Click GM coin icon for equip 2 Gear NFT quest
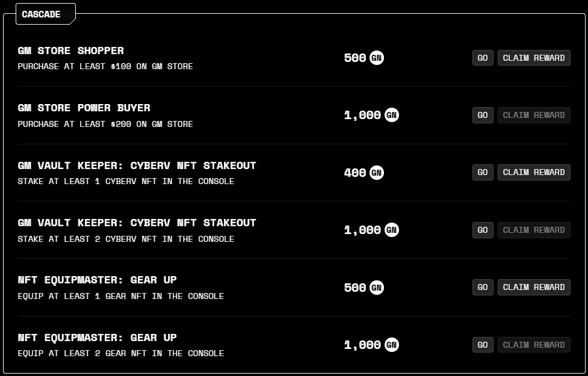This screenshot has width=588, height=376. pos(392,345)
